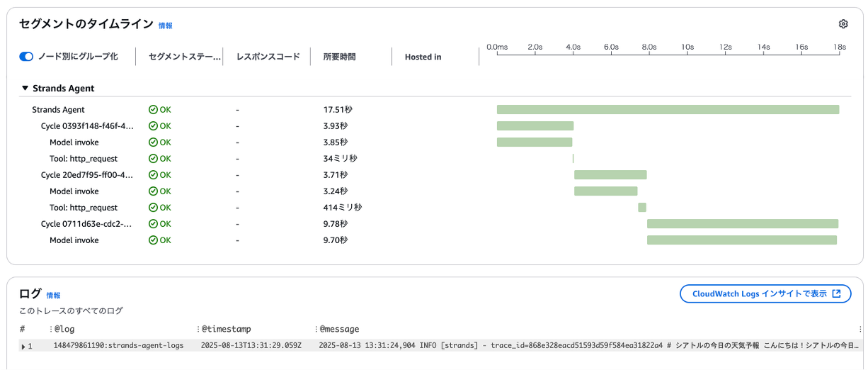Toggle the ノード別にグループ化 switch
868x370 pixels.
26,57
